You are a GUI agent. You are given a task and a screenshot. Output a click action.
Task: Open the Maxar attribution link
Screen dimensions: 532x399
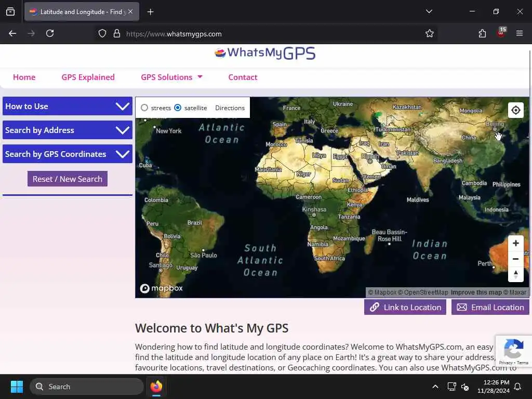(x=515, y=292)
